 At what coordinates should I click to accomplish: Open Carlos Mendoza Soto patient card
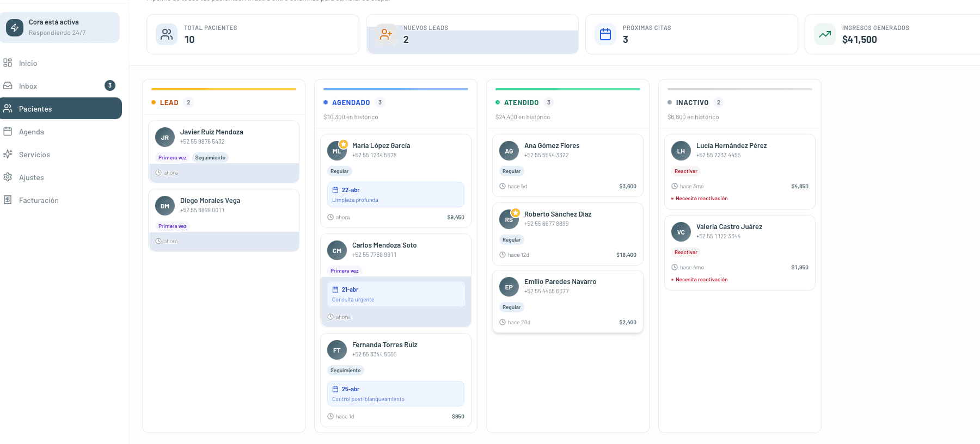tap(396, 280)
